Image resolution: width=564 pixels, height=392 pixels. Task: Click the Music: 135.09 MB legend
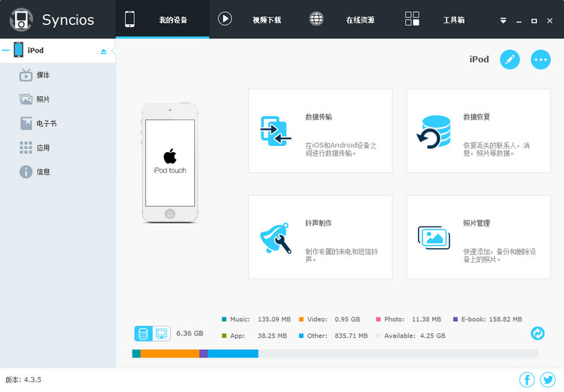tap(256, 319)
